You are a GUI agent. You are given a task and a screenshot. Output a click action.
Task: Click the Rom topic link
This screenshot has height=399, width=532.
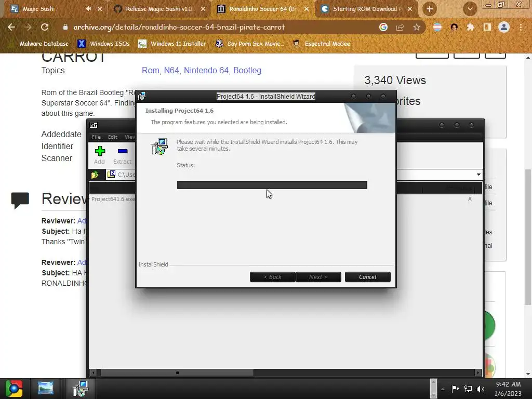click(150, 70)
